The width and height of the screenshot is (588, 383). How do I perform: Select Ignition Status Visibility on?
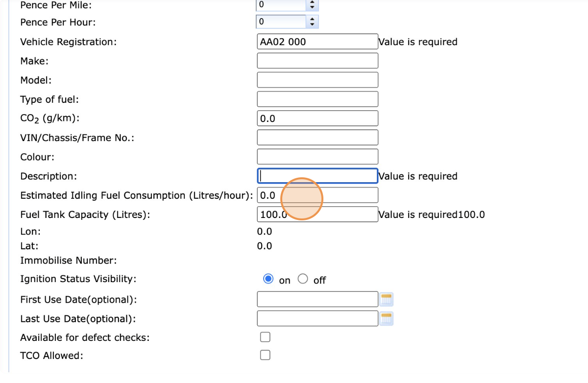click(268, 279)
